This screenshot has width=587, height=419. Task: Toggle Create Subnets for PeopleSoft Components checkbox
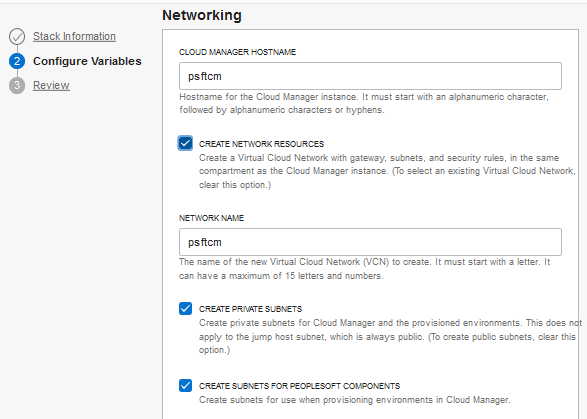pyautogui.click(x=185, y=385)
